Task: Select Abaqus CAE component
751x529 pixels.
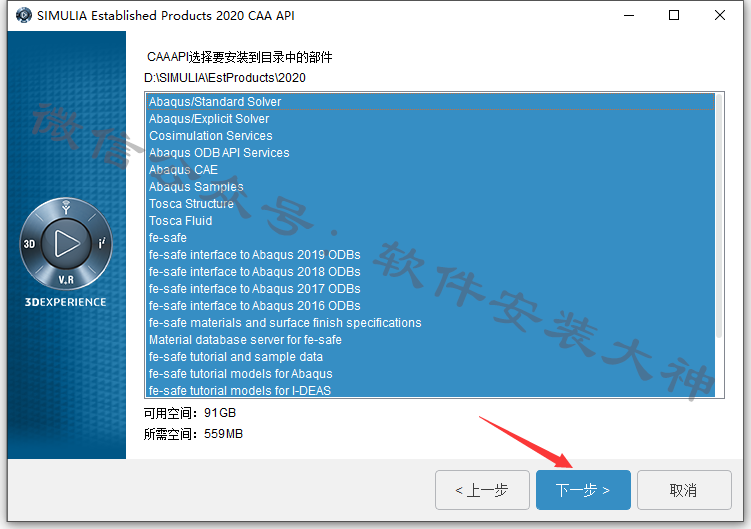Action: (x=430, y=170)
